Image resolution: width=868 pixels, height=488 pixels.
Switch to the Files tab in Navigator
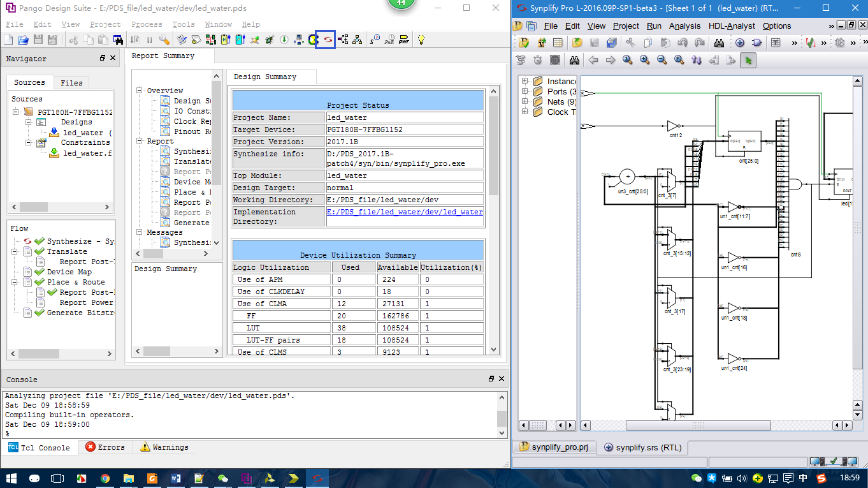tap(71, 82)
